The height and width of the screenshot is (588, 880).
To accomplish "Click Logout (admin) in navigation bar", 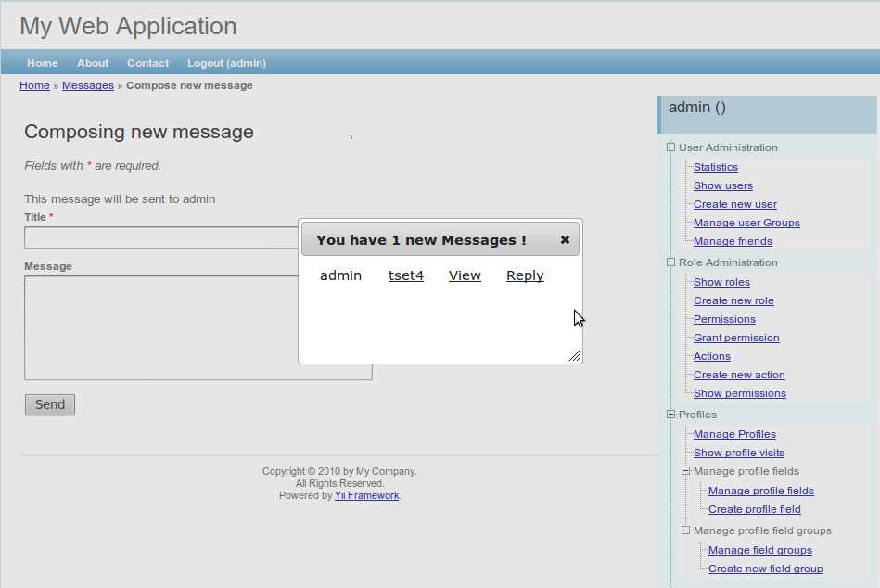I will (x=226, y=63).
